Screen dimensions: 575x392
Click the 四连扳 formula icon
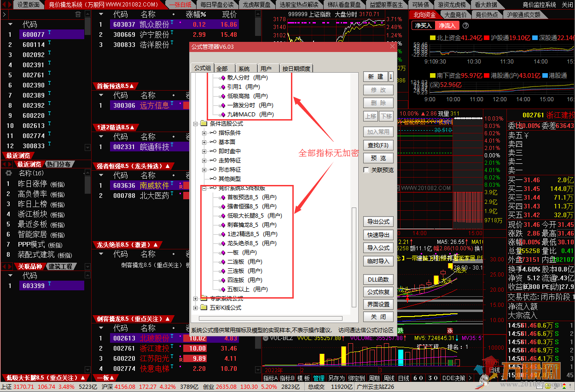click(x=223, y=280)
